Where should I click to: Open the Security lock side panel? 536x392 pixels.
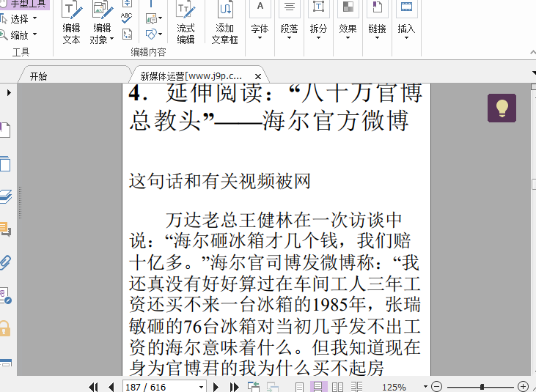point(5,328)
